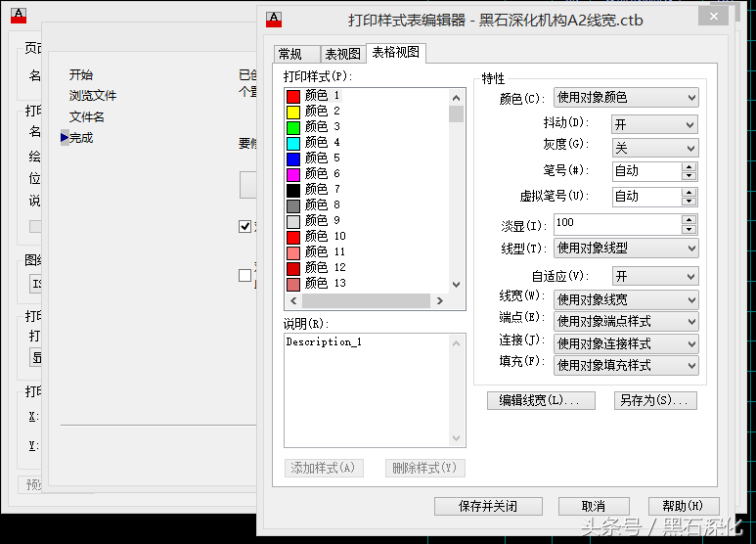Open the 表格视图 tab
756x544 pixels.
396,52
